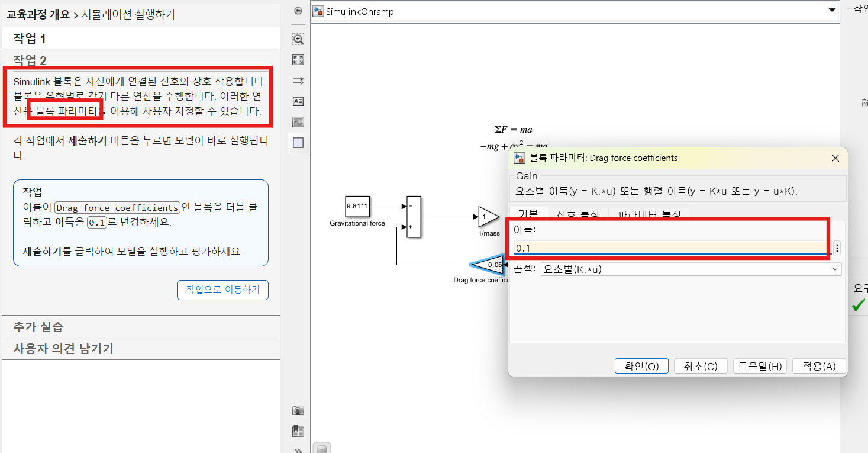Viewport: 868px width, 453px height.
Task: Open the viewmarks icon in palette
Action: [298, 431]
